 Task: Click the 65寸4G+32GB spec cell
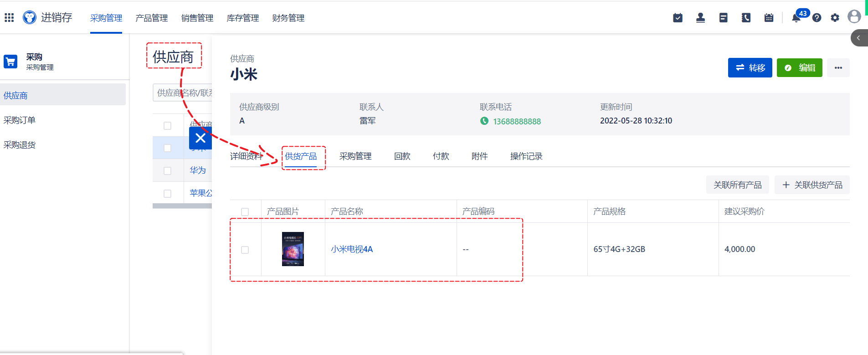click(619, 249)
